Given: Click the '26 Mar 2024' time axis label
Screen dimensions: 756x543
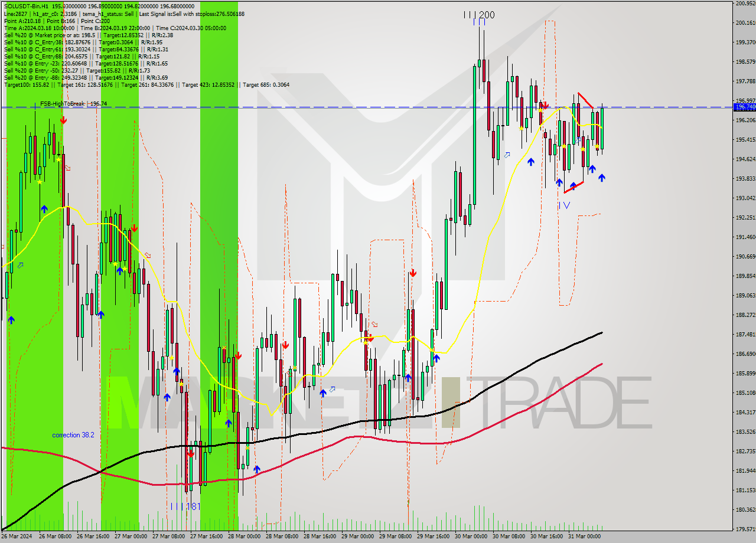Looking at the screenshot, I should 17,537.
